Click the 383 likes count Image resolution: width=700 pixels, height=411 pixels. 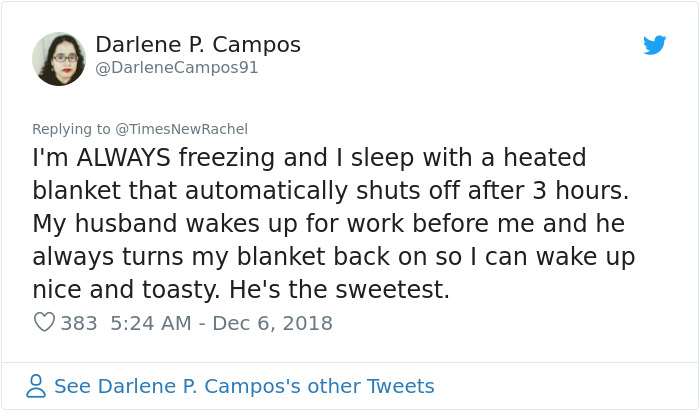coord(78,323)
